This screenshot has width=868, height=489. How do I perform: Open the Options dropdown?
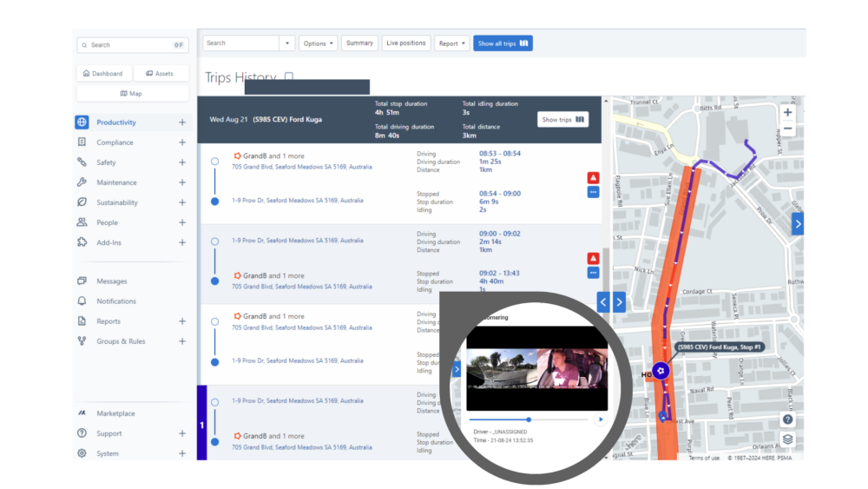pos(318,43)
